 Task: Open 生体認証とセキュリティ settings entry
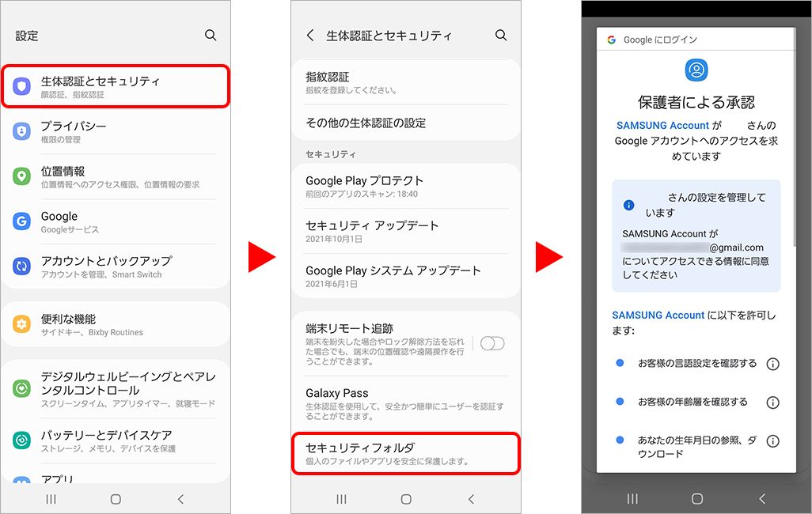click(116, 86)
